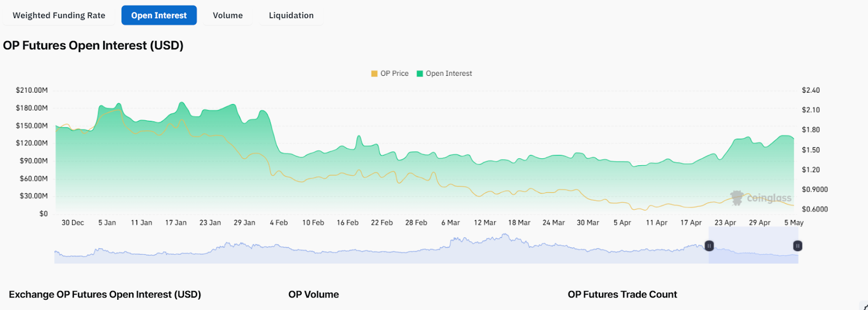Hide the Open Interest series via legend label
The height and width of the screenshot is (310, 868).
tap(449, 74)
